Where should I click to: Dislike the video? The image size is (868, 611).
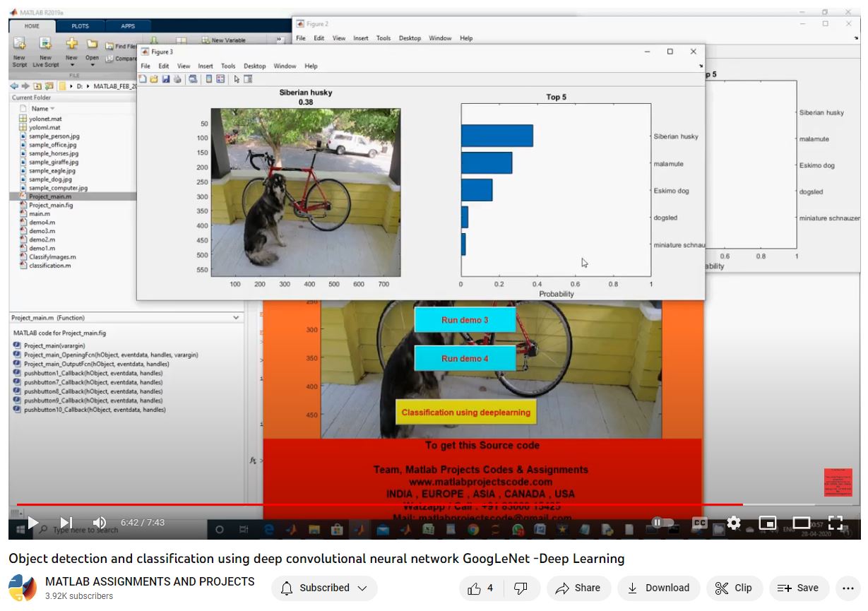[x=521, y=588]
